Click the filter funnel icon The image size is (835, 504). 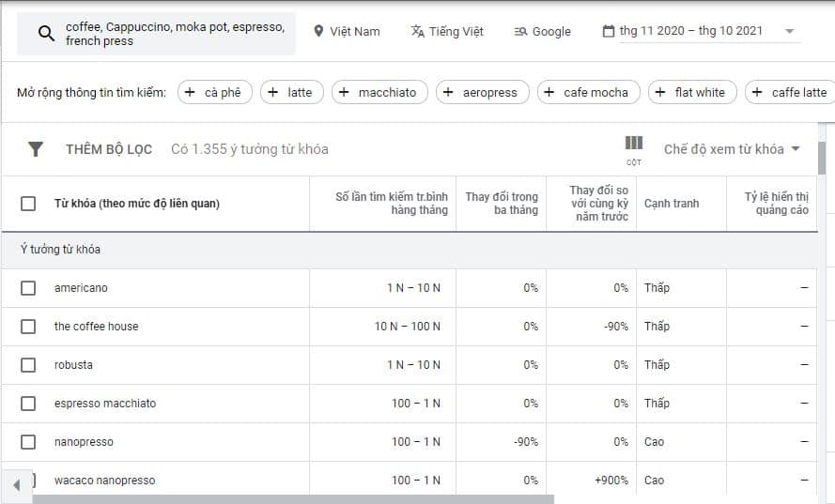35,149
